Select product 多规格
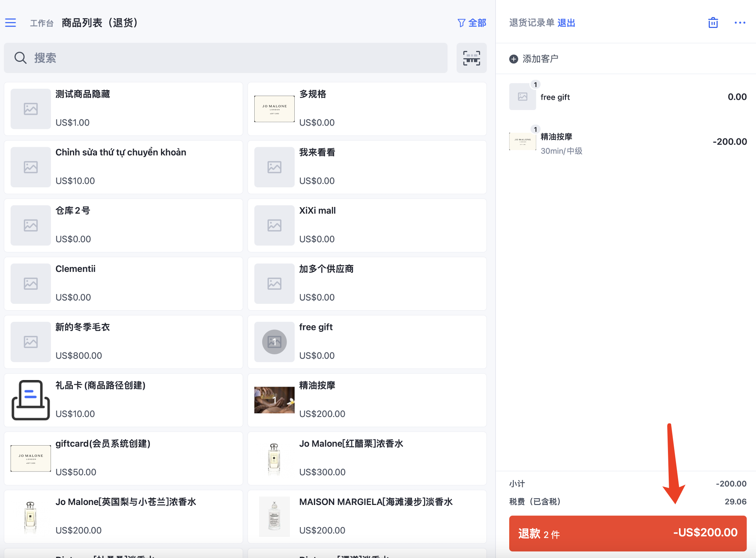This screenshot has width=756, height=558. pos(367,109)
